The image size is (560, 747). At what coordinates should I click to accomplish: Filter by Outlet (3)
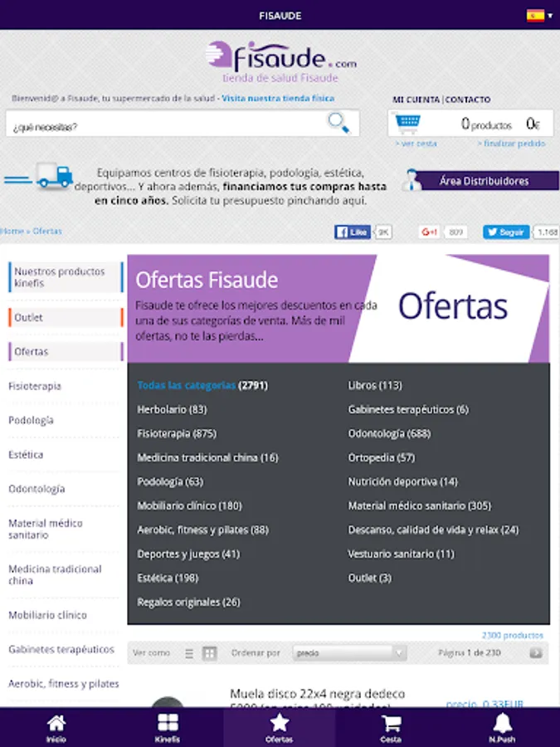369,578
